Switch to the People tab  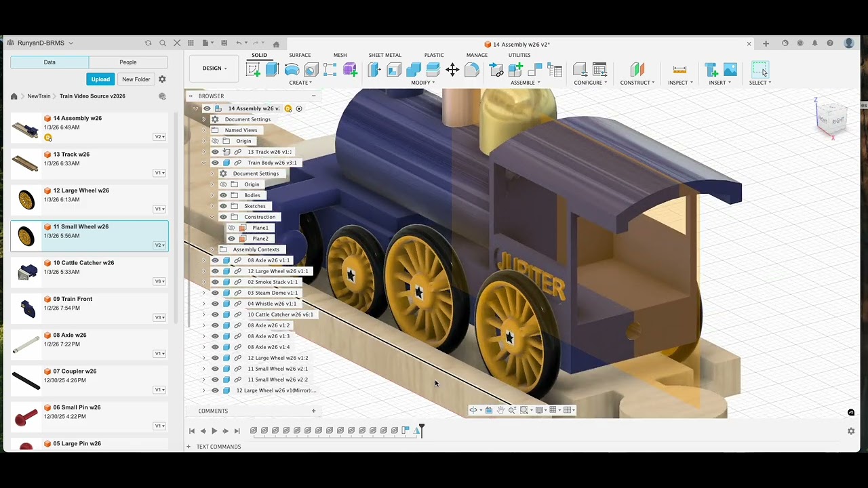point(128,62)
